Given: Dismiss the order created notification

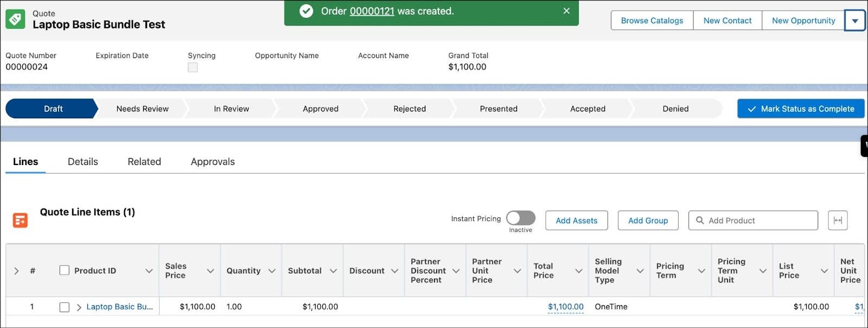Looking at the screenshot, I should pyautogui.click(x=566, y=11).
